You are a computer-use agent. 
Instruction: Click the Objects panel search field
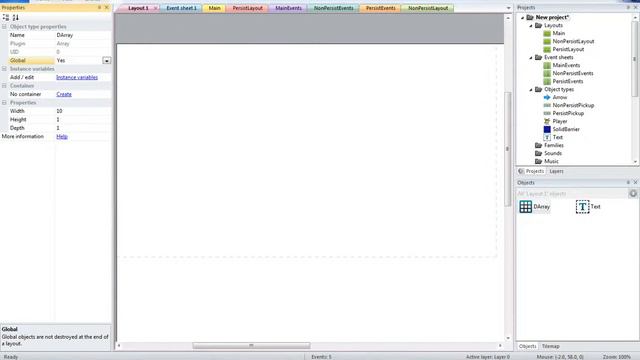pos(572,193)
